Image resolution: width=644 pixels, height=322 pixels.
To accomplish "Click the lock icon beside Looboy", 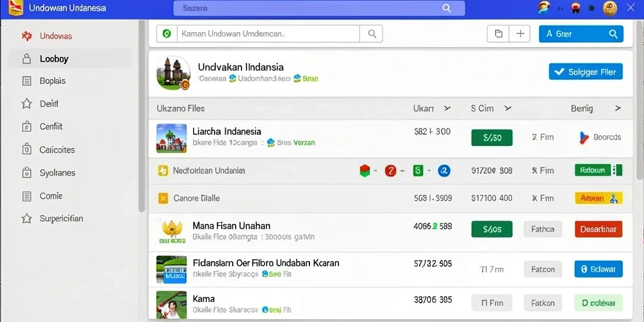I will pyautogui.click(x=26, y=58).
